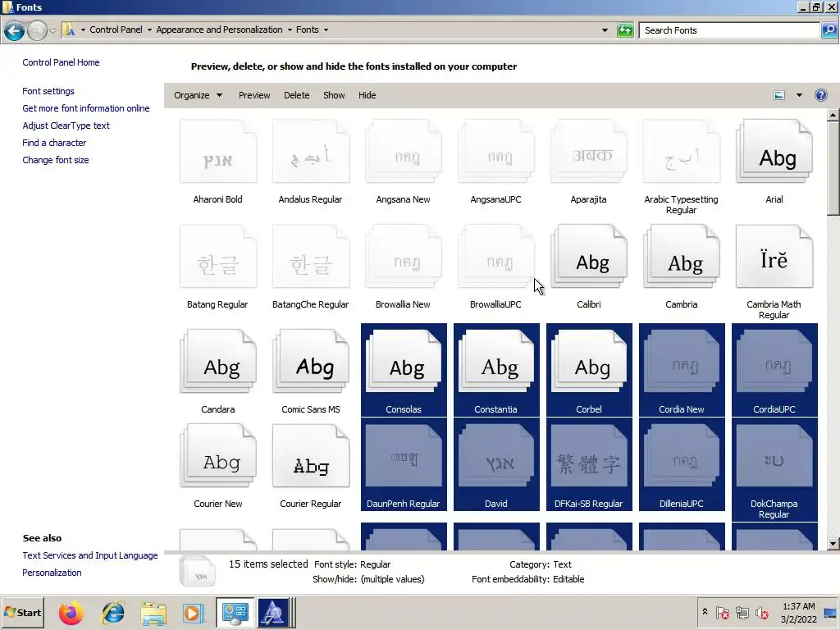Select the David font icon
This screenshot has width=840, height=630.
point(496,456)
